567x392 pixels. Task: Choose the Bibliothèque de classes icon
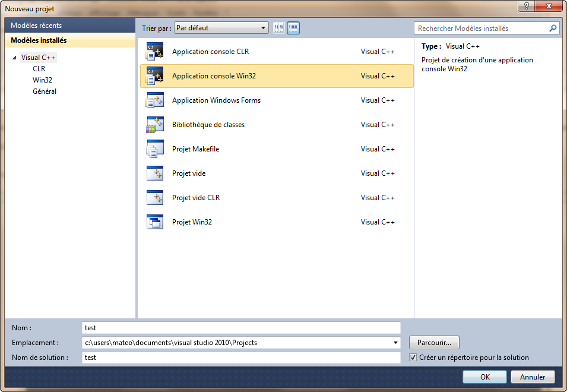154,125
